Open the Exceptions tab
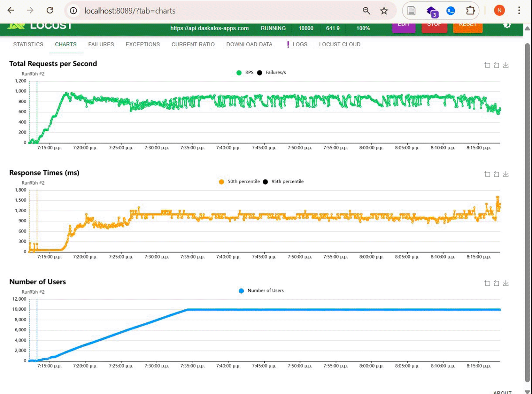532x394 pixels. click(143, 44)
